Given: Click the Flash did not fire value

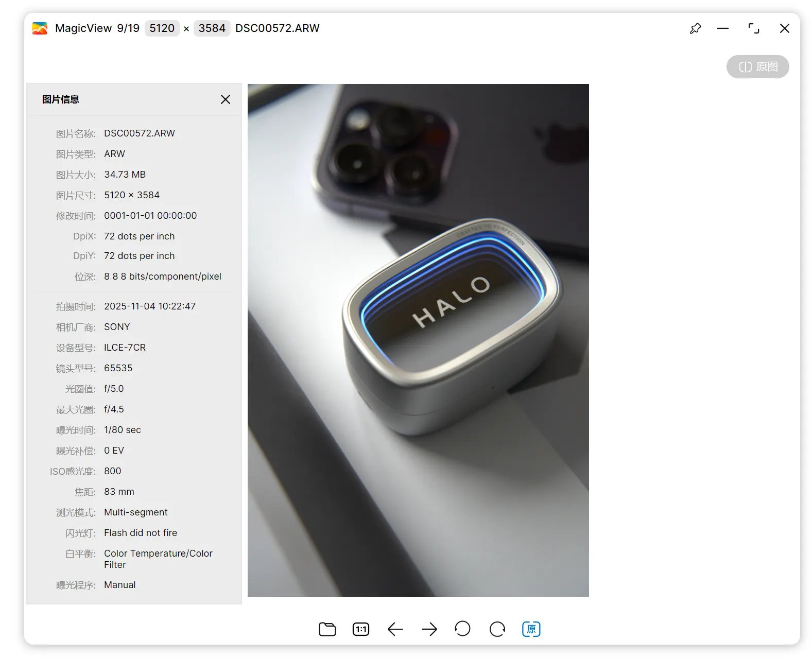Looking at the screenshot, I should coord(141,533).
